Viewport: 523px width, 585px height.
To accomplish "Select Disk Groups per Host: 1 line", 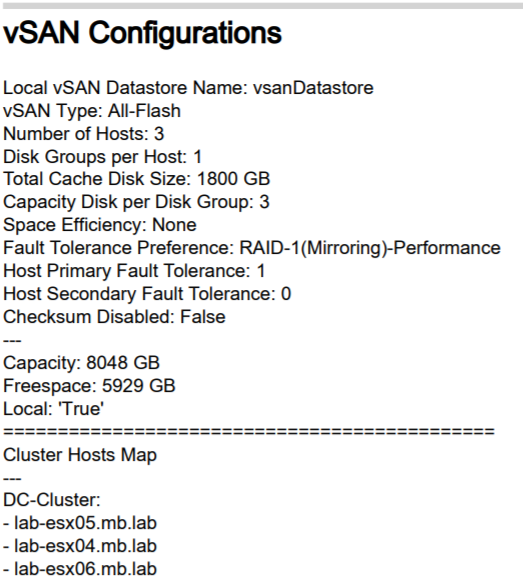I will coord(103,157).
